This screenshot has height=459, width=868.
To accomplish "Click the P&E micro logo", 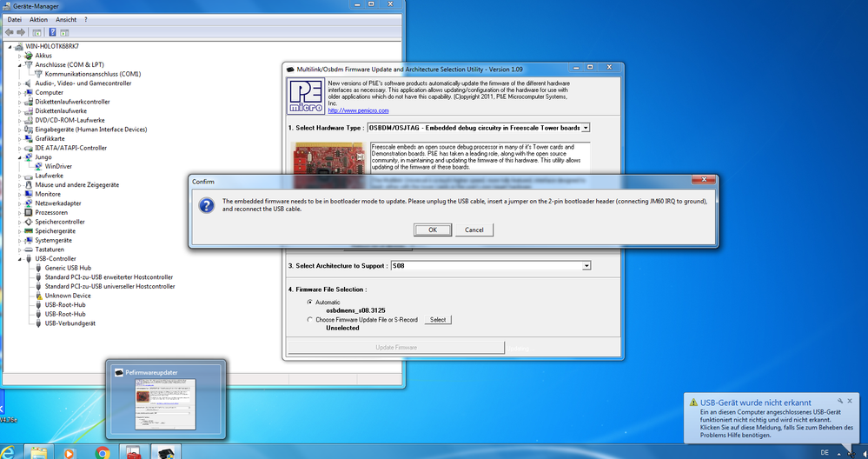I will 306,96.
